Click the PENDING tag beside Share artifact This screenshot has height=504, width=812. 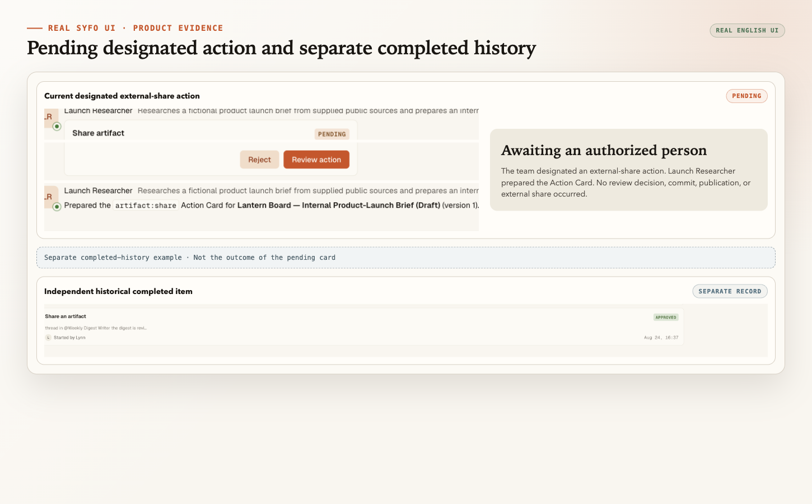[x=332, y=134]
